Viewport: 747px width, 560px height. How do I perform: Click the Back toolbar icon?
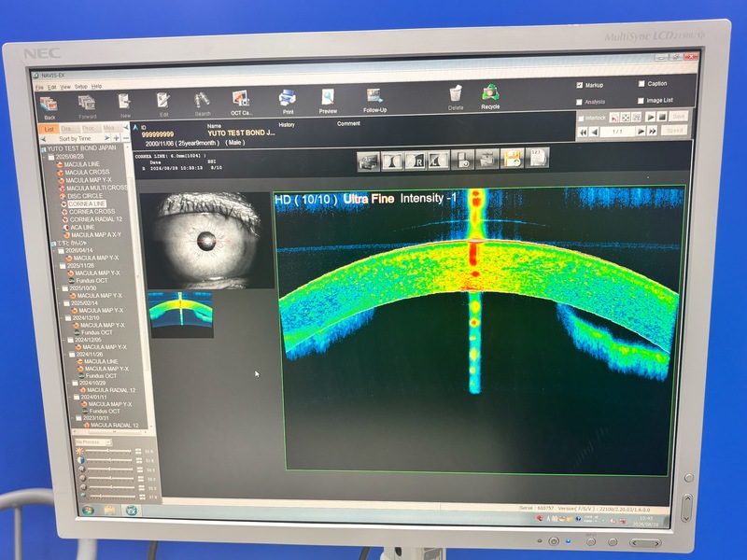[x=49, y=105]
